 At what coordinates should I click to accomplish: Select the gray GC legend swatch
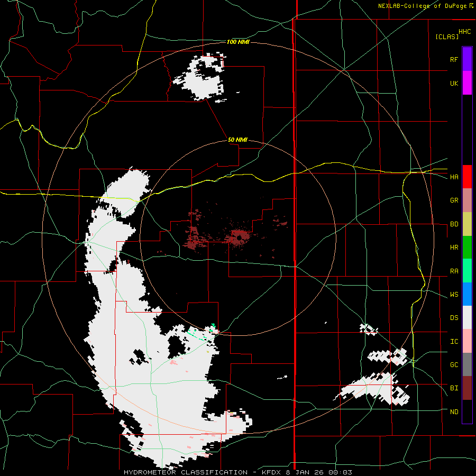[x=467, y=364]
